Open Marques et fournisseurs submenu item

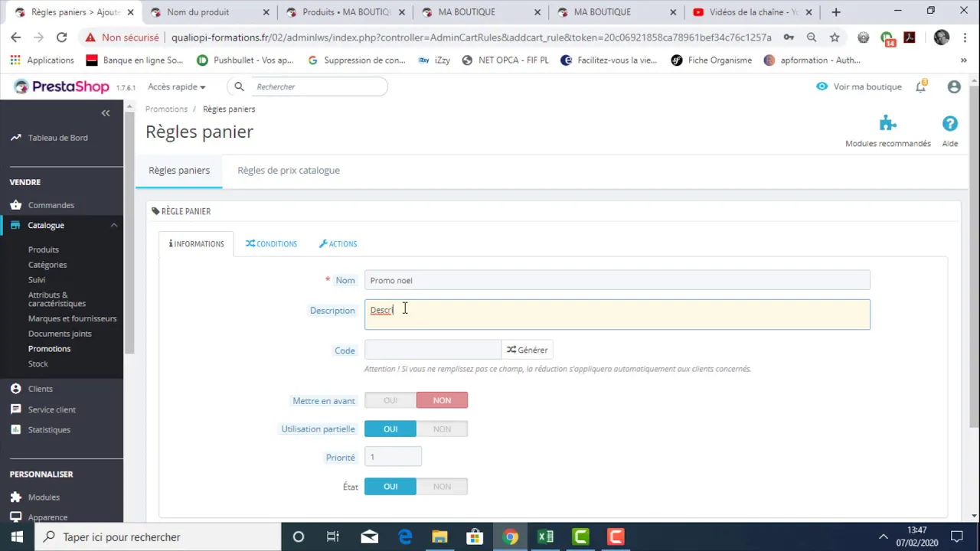pyautogui.click(x=73, y=318)
